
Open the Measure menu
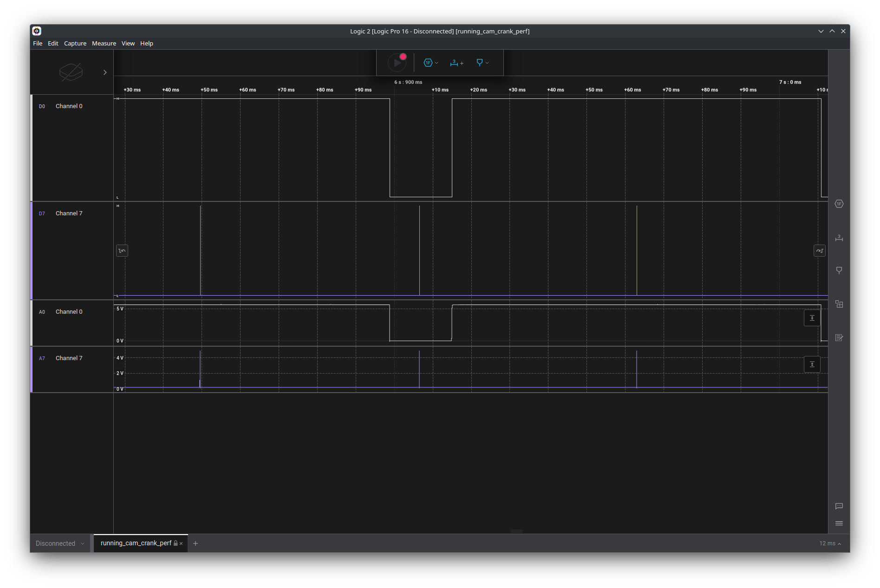[104, 43]
